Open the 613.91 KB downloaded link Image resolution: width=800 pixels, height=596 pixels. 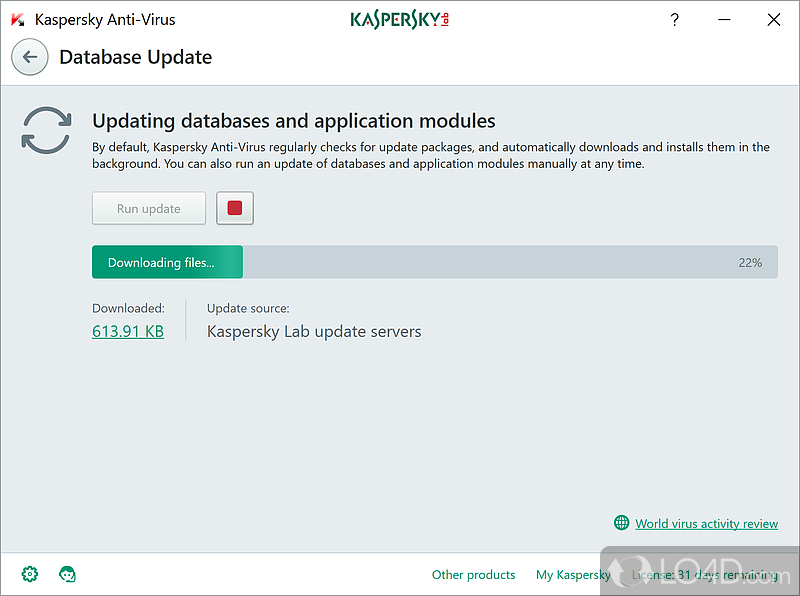click(x=128, y=331)
